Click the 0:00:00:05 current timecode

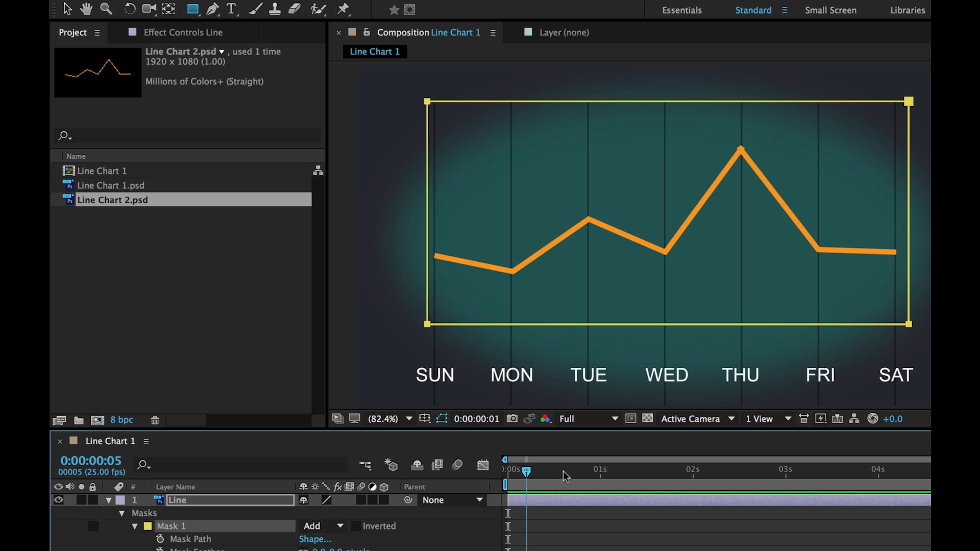coord(91,461)
